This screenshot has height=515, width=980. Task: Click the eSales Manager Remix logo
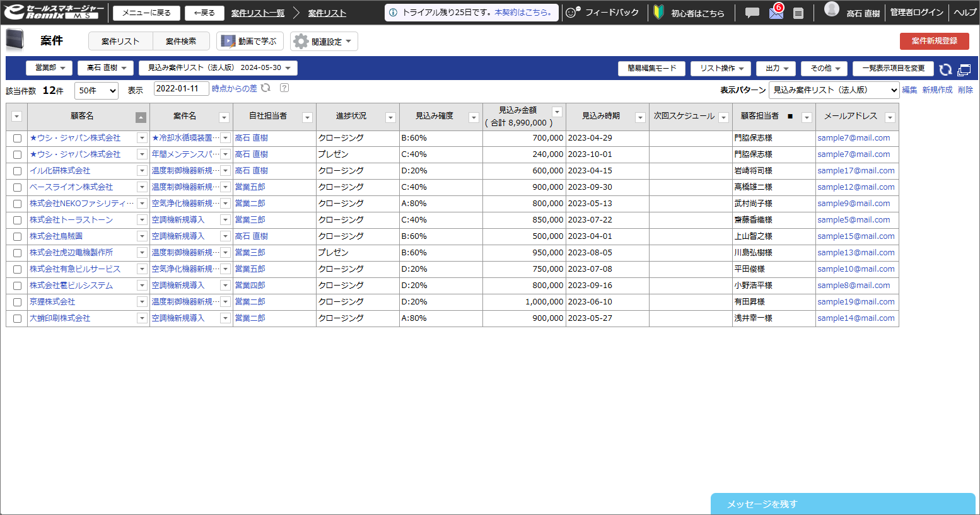54,12
